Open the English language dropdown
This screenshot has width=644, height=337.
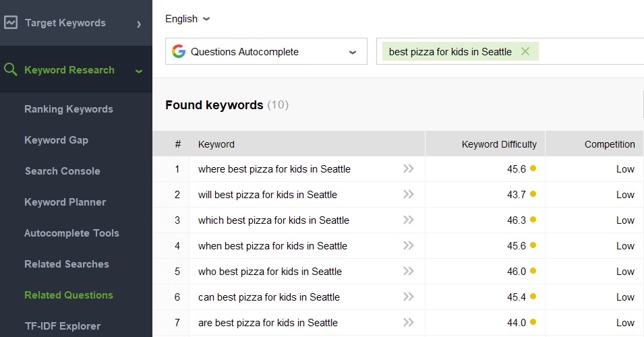(x=187, y=19)
